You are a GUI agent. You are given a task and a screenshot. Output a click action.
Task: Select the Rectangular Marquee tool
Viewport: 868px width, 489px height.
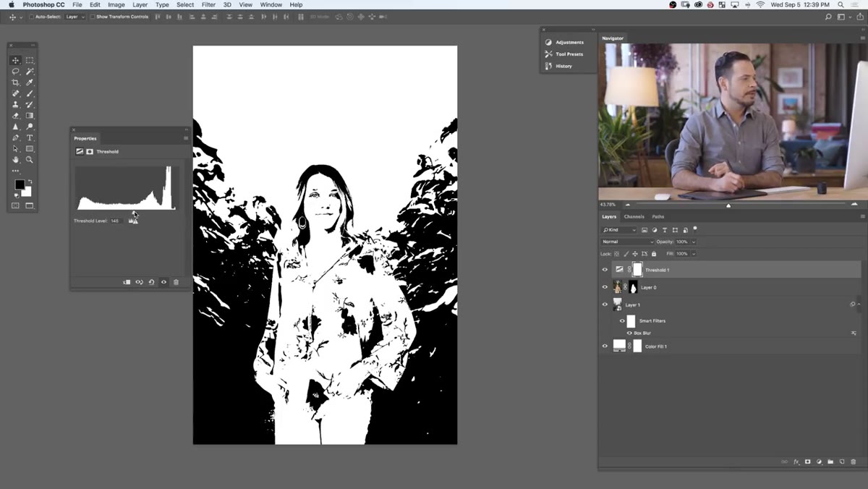point(30,61)
